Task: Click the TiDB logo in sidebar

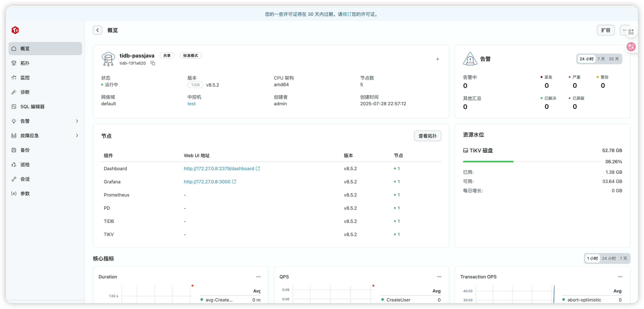Action: (x=15, y=30)
